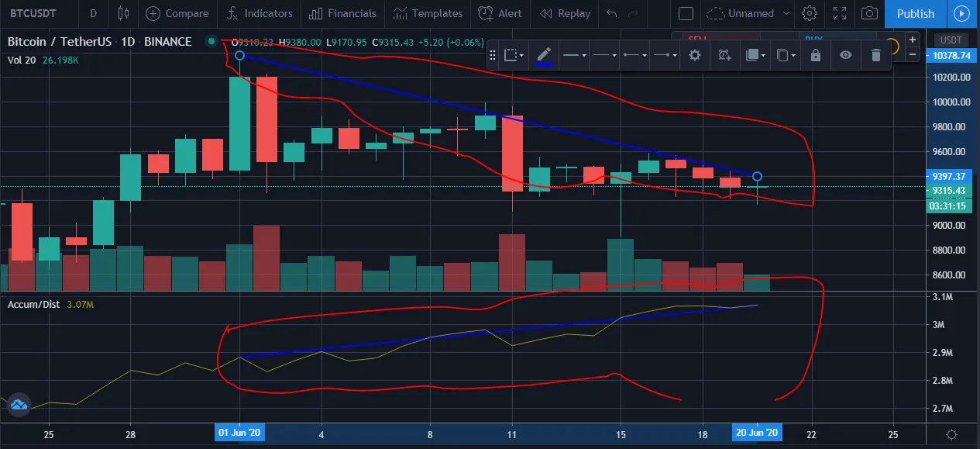Screen dimensions: 980x449
Task: Pick the line color pencil tool
Action: tap(544, 55)
